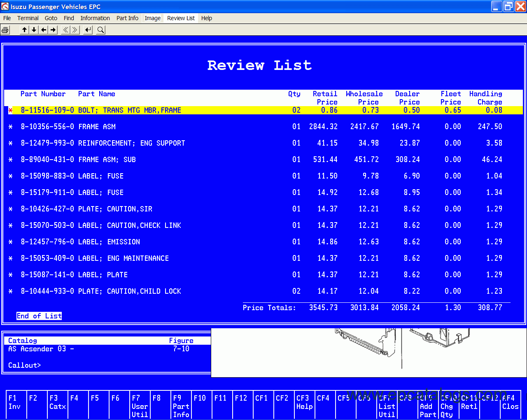Select the LABEL; CAUTION,CHECK LINK row
527x420 pixels.
263,225
